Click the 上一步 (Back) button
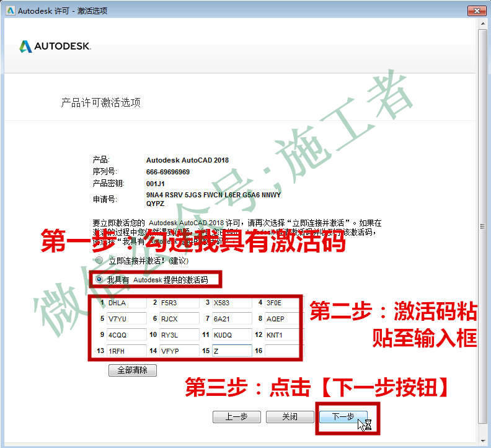 [x=237, y=416]
